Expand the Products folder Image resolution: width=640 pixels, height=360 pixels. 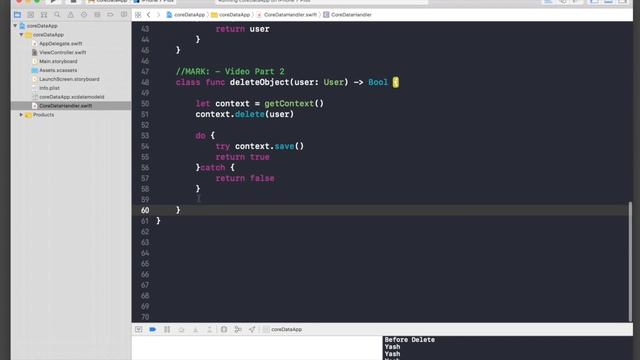click(21, 115)
